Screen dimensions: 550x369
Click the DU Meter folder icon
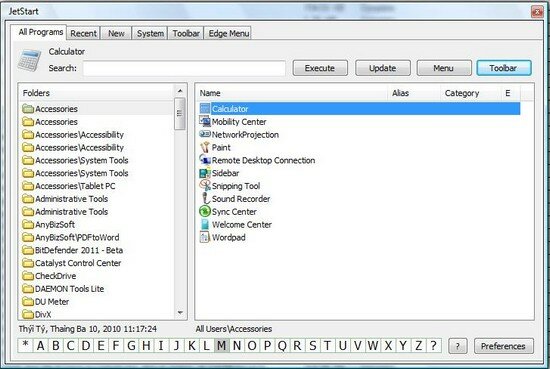click(28, 302)
